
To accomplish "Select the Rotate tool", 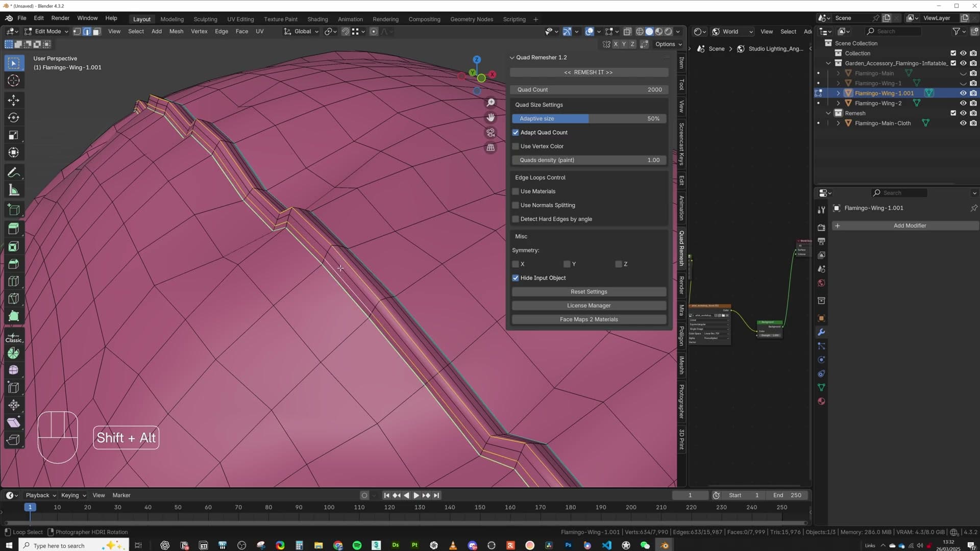I will pyautogui.click(x=14, y=118).
